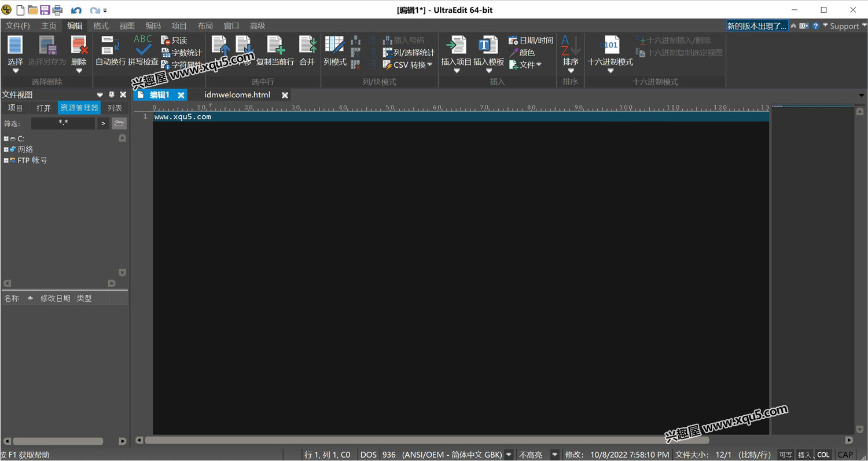Switch to the 格式 ribbon tab
The image size is (868, 461).
pos(101,26)
